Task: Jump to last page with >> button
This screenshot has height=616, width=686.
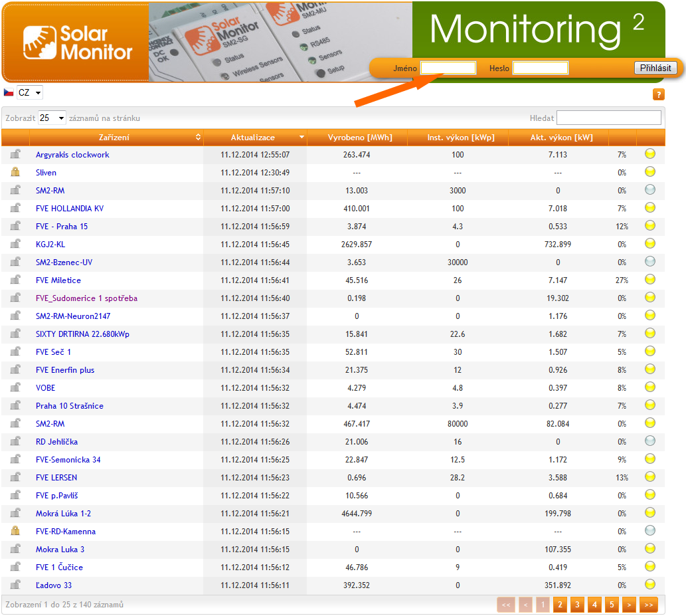Action: click(x=647, y=605)
